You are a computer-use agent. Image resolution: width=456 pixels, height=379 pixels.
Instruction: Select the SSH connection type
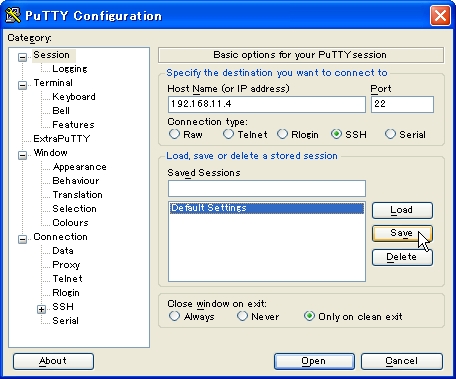click(x=336, y=134)
